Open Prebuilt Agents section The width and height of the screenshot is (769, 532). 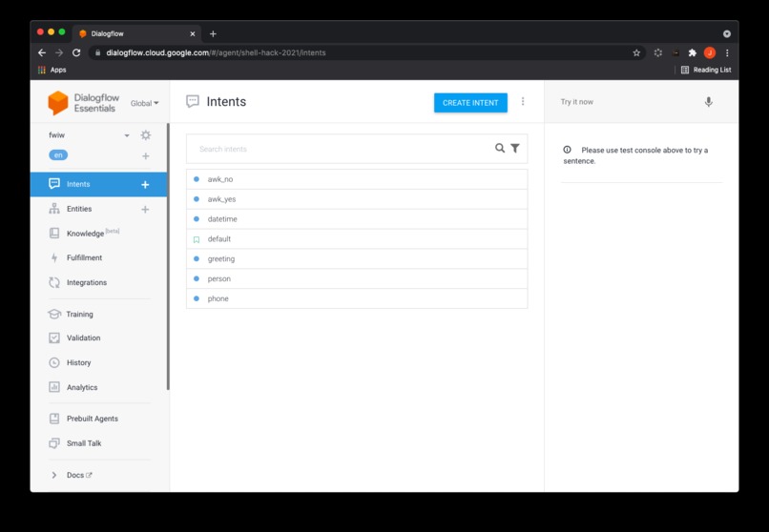[x=93, y=419]
